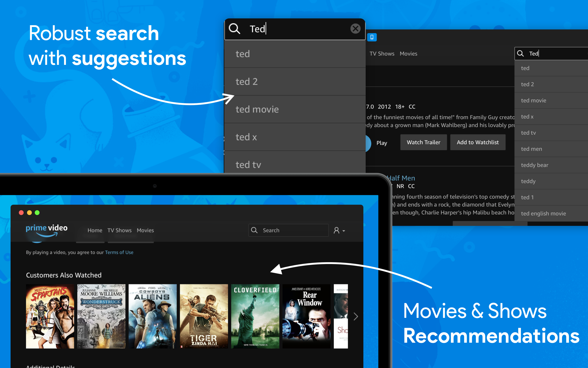Viewport: 588px width, 368px height.
Task: Click the red close window button
Action: click(x=21, y=213)
